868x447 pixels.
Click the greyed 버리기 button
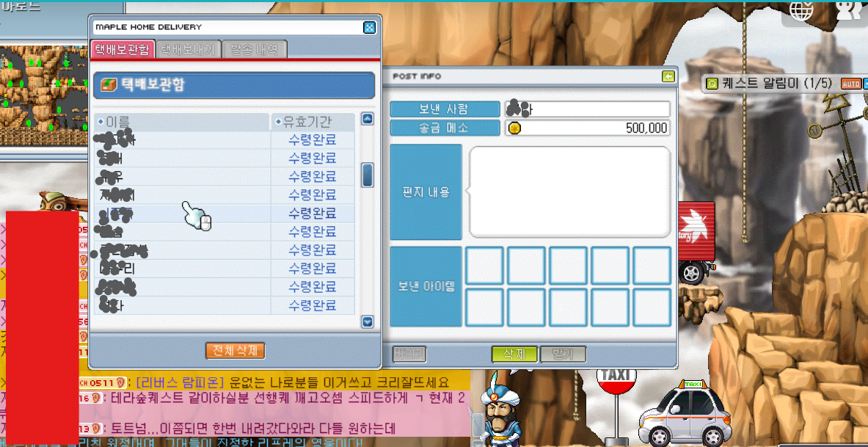pos(409,355)
